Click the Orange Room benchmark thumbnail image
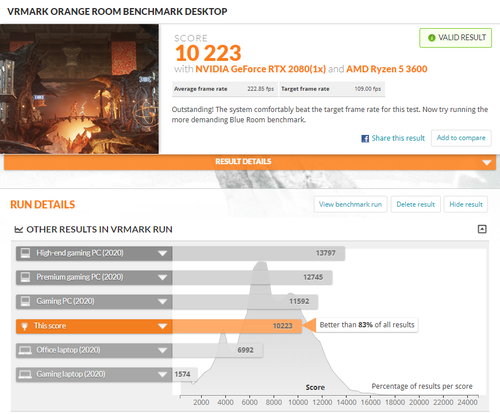The width and height of the screenshot is (500, 414). tap(79, 89)
